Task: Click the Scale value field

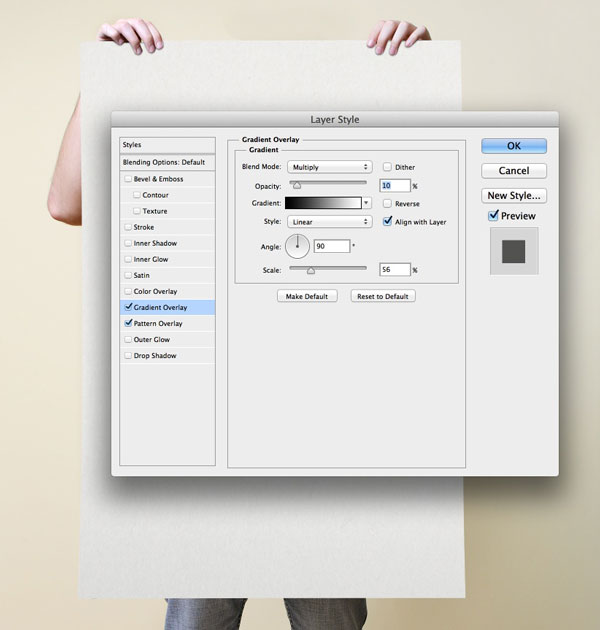Action: click(x=395, y=270)
